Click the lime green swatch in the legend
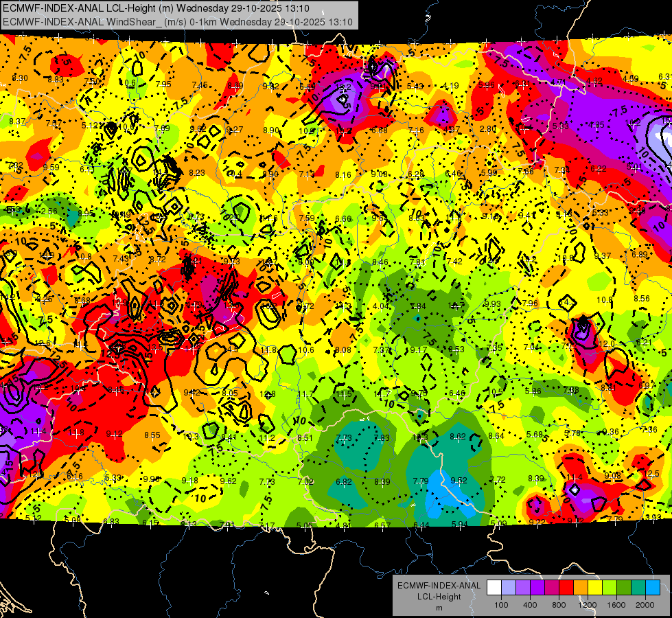 (x=610, y=588)
